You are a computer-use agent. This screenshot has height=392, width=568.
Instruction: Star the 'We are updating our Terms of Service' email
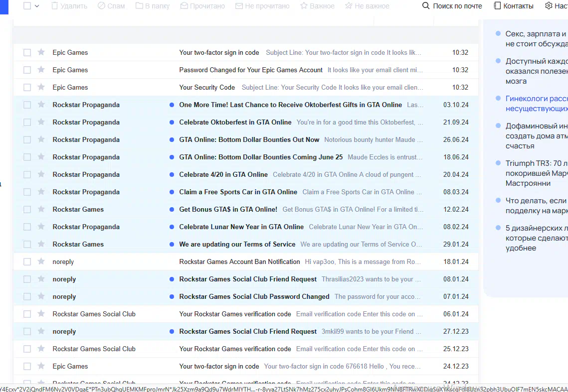click(x=41, y=244)
